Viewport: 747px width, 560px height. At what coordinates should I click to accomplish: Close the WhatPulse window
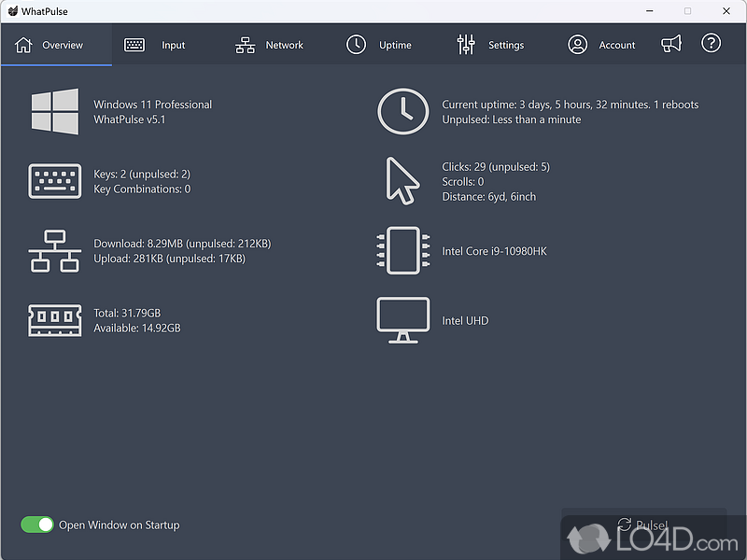726,11
